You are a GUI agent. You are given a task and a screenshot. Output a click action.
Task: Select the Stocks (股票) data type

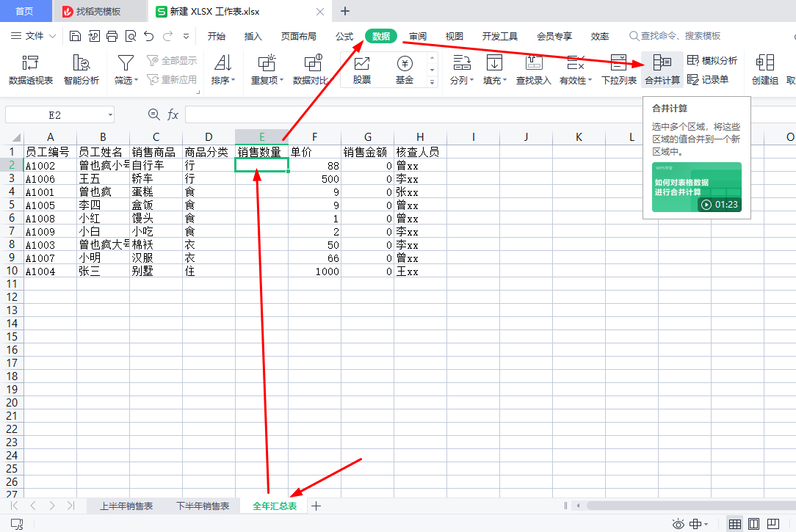coord(362,70)
